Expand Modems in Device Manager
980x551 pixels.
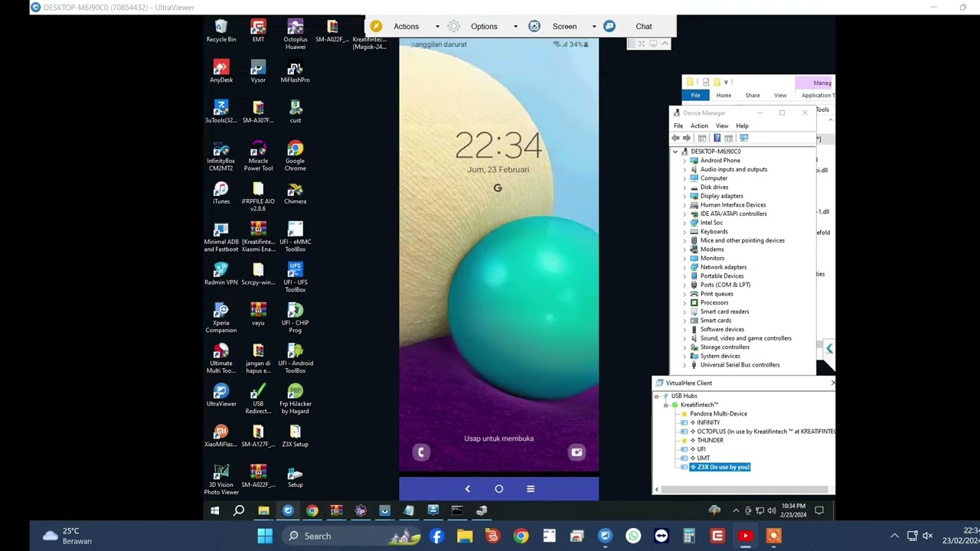684,249
